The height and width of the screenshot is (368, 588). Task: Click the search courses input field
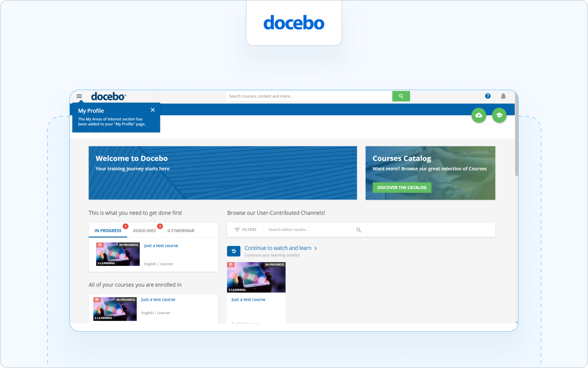[x=309, y=96]
